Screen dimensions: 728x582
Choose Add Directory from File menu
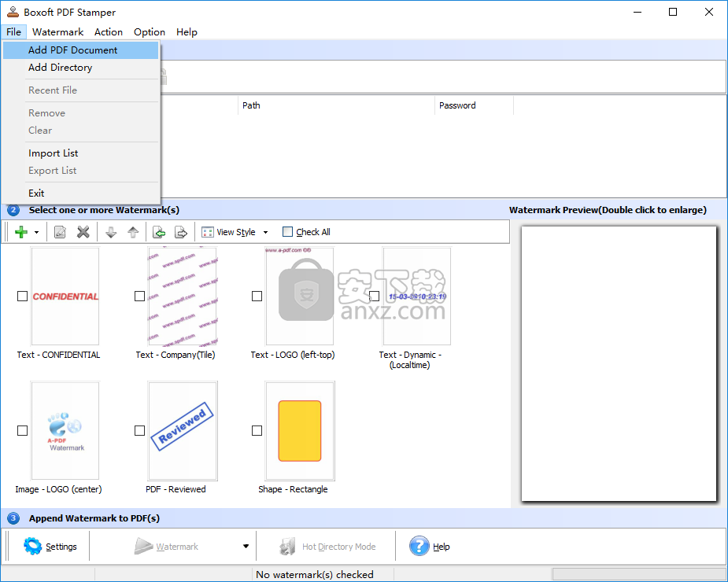point(81,68)
